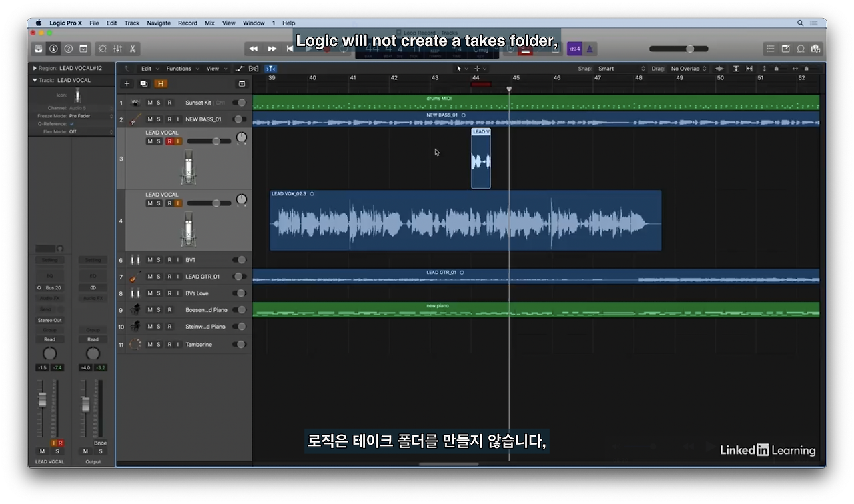This screenshot has width=854, height=504.
Task: Open the pointer left-click tool menu
Action: pyautogui.click(x=462, y=69)
